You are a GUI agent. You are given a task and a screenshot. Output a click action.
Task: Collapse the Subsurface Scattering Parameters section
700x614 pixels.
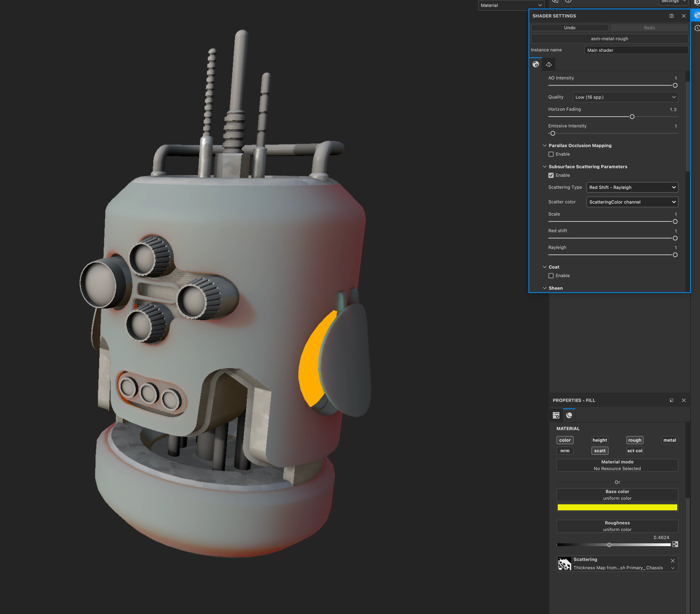(x=545, y=167)
